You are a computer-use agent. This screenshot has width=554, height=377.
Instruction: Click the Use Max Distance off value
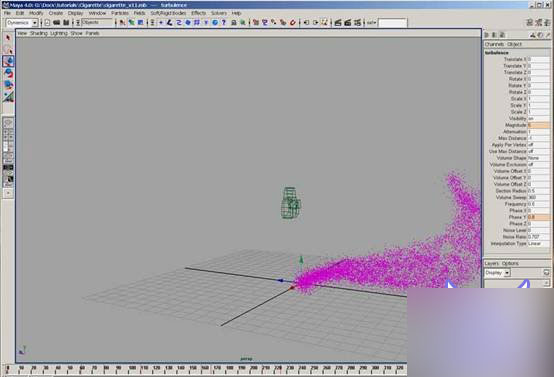[538, 152]
